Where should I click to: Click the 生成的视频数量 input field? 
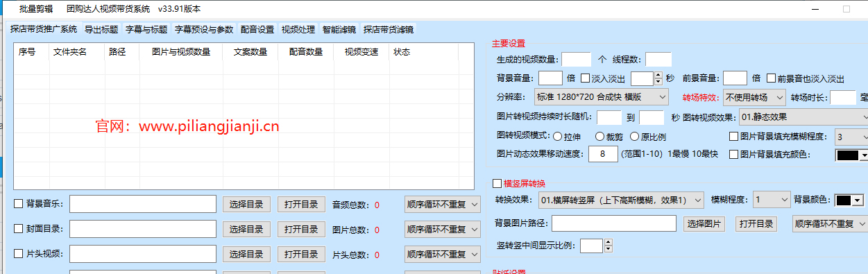576,60
